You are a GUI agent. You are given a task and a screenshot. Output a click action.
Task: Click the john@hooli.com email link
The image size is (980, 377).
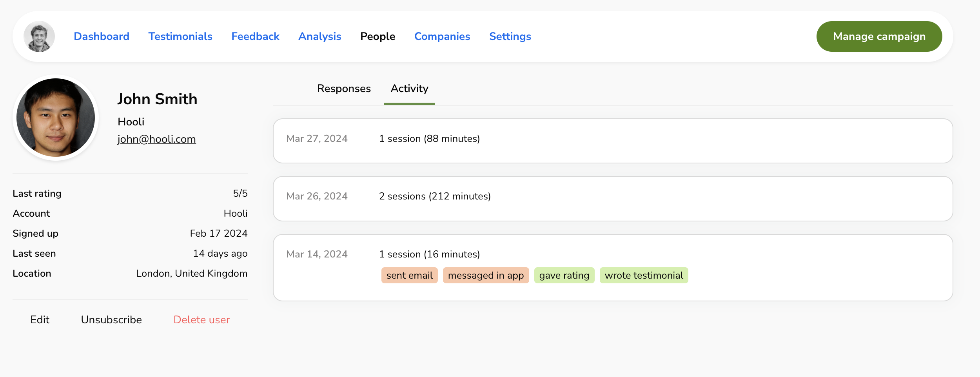point(156,139)
